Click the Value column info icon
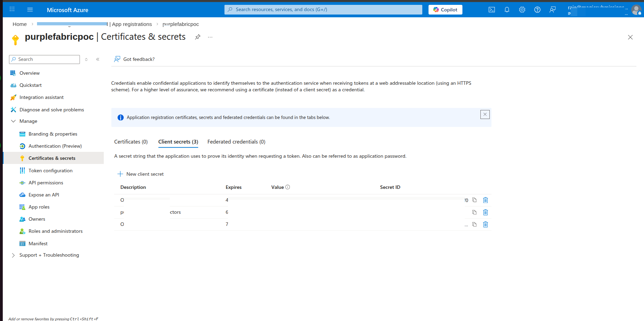Screen dimensions: 644x321 pyautogui.click(x=287, y=187)
